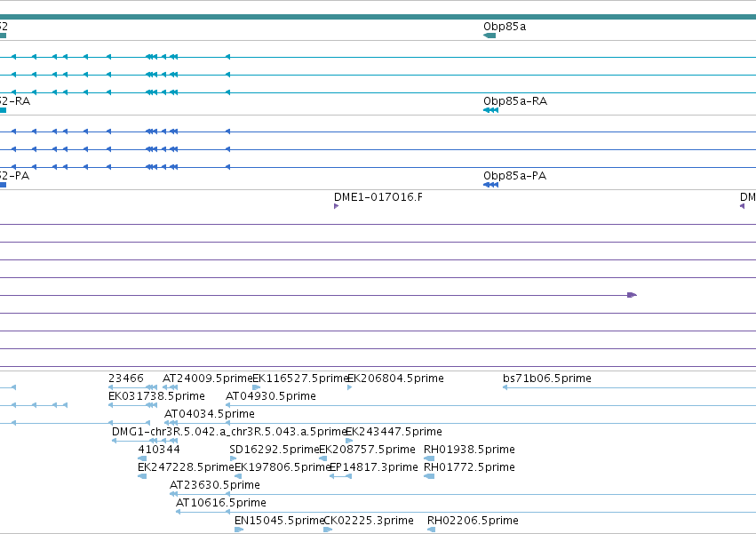Select the SD16292.5prime arrow glyph
Screen dimensions: 756x534
(234, 458)
